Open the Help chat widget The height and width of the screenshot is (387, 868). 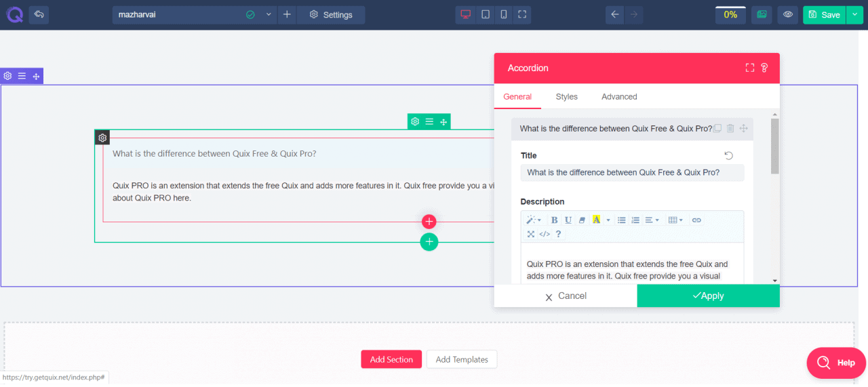836,363
